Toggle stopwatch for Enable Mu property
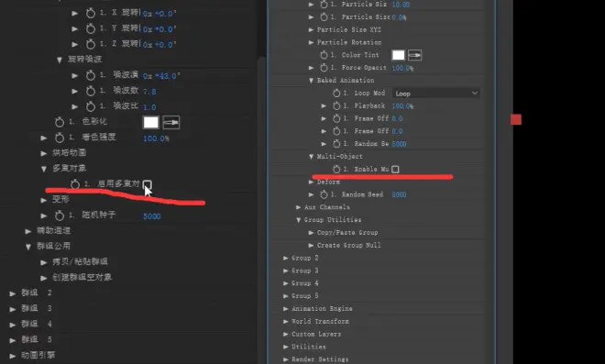The image size is (605, 364). tap(336, 169)
